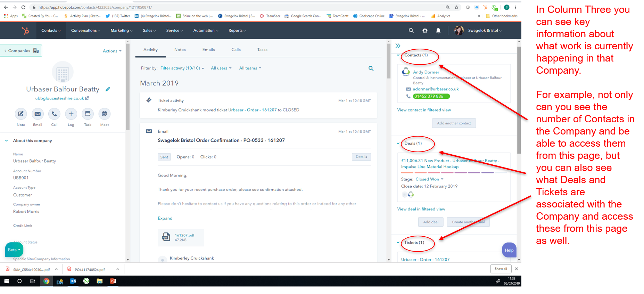Open the Urbaser - Order - 161207 ticket link

[x=425, y=260]
